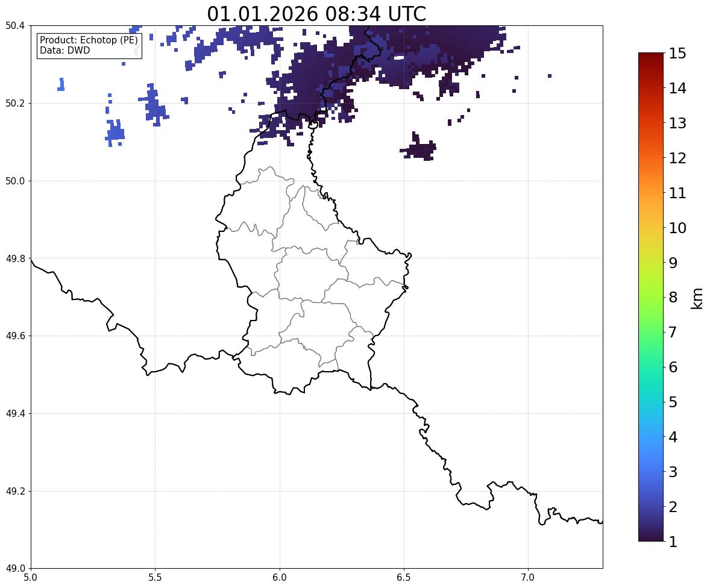
Task: Click the colorbar label "15"
Action: point(677,54)
